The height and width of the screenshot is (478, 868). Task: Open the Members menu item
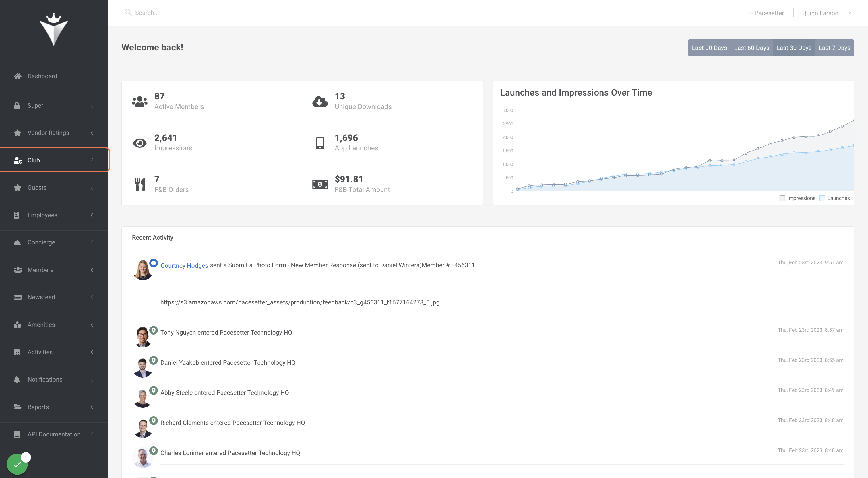coord(54,270)
